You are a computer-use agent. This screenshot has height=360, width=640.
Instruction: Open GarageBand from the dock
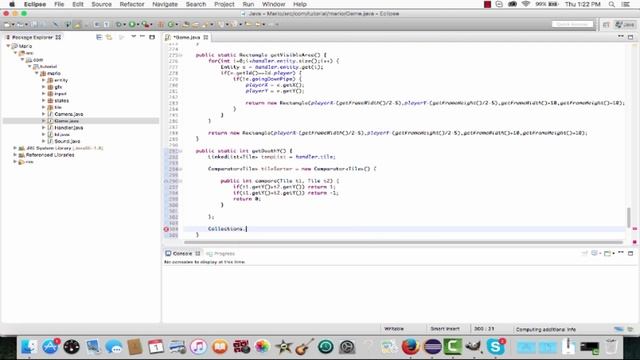(304, 347)
